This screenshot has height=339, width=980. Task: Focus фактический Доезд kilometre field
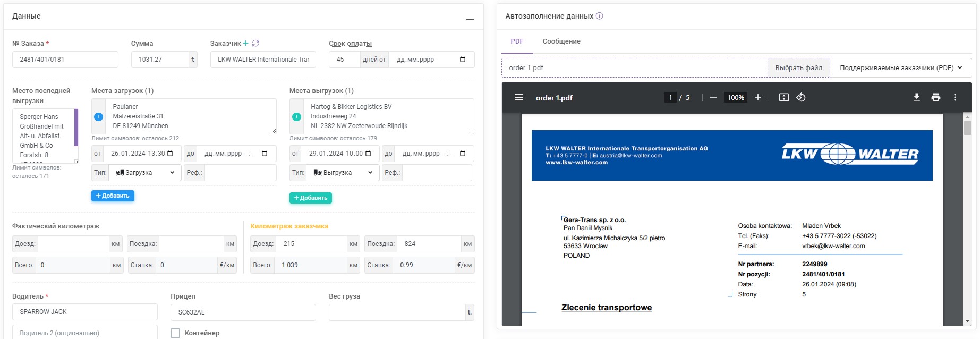pyautogui.click(x=73, y=244)
